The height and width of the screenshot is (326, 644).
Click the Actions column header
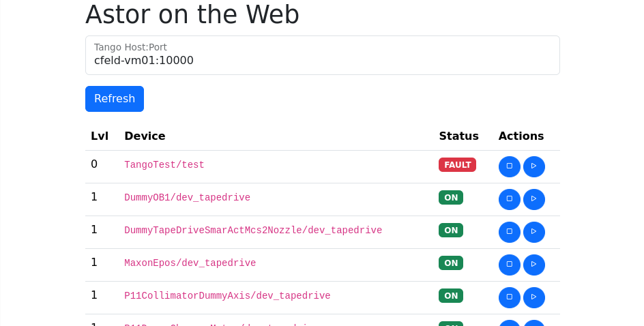[x=521, y=136]
